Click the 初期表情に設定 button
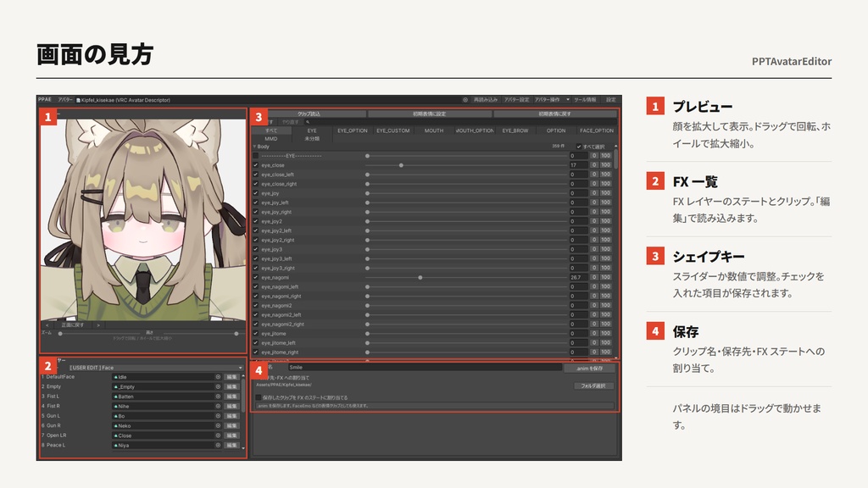 (430, 114)
